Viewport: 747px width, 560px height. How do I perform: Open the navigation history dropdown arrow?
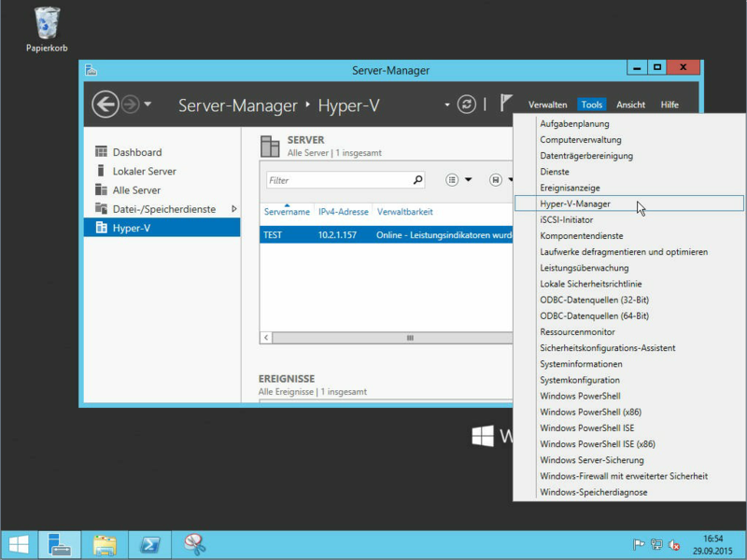(x=148, y=104)
